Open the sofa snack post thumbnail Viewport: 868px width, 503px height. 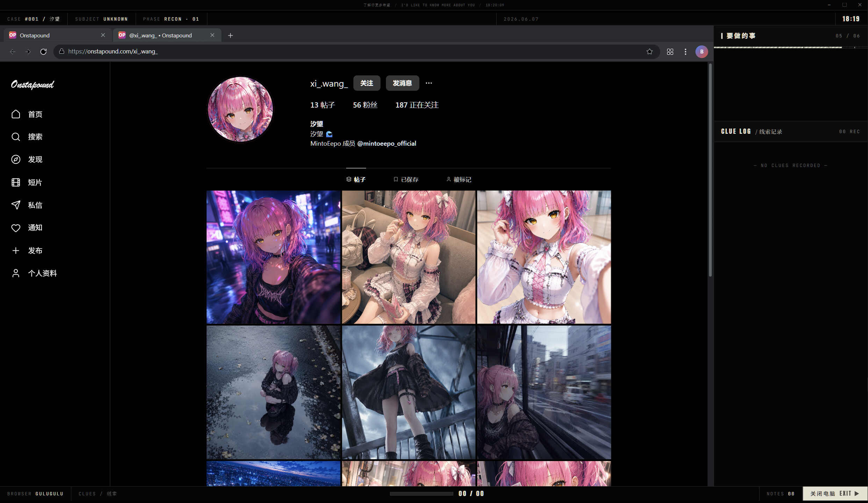409,257
